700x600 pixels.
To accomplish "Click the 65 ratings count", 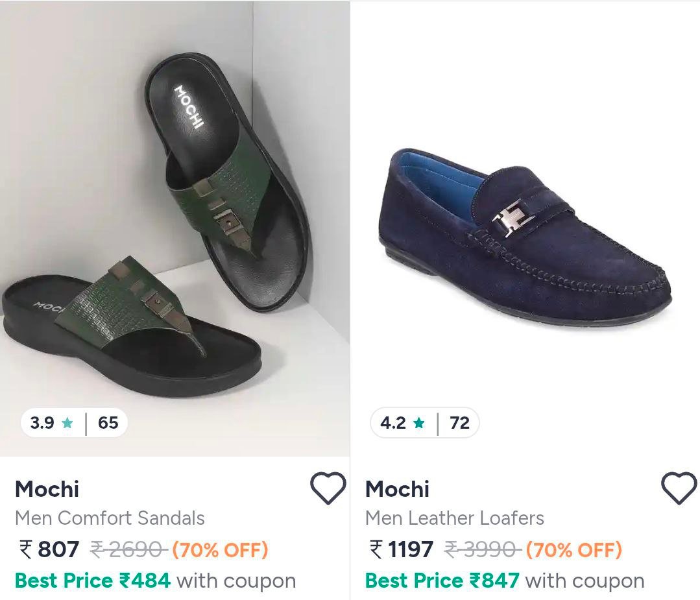I will (108, 423).
